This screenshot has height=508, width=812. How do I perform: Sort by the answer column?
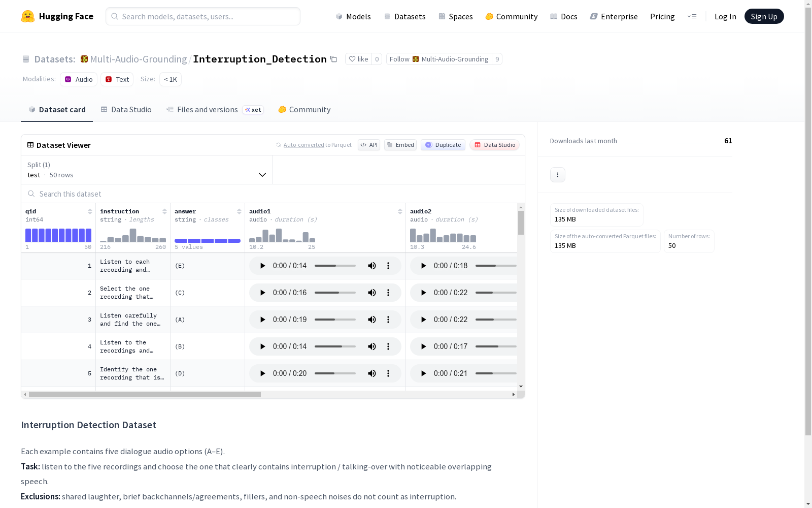click(239, 211)
